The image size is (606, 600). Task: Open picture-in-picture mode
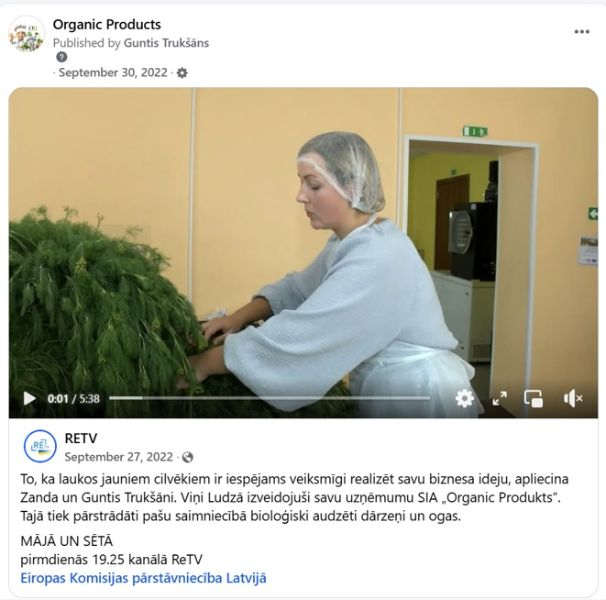(533, 398)
